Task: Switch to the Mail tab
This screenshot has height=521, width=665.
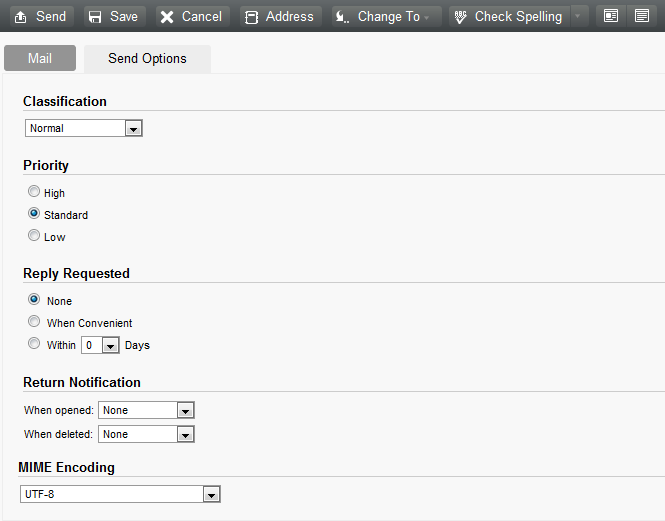Action: point(40,58)
